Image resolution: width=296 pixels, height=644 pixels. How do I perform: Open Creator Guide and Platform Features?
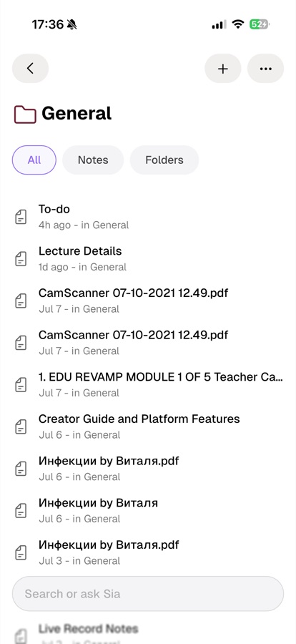[x=148, y=426]
